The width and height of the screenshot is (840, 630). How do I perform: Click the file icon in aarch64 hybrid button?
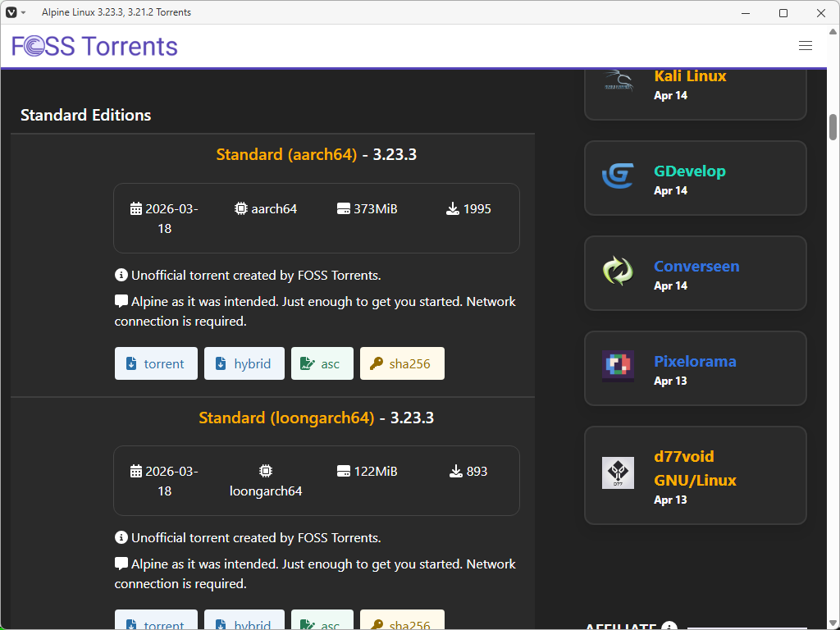pos(221,363)
